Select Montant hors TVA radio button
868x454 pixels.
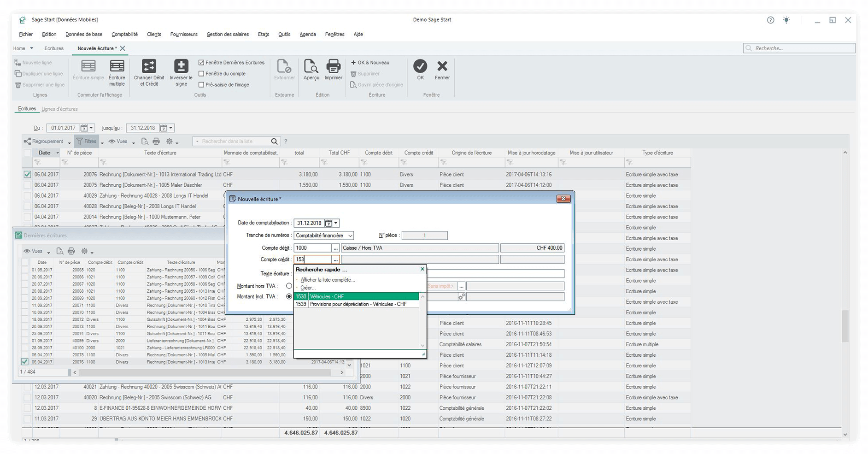point(289,286)
